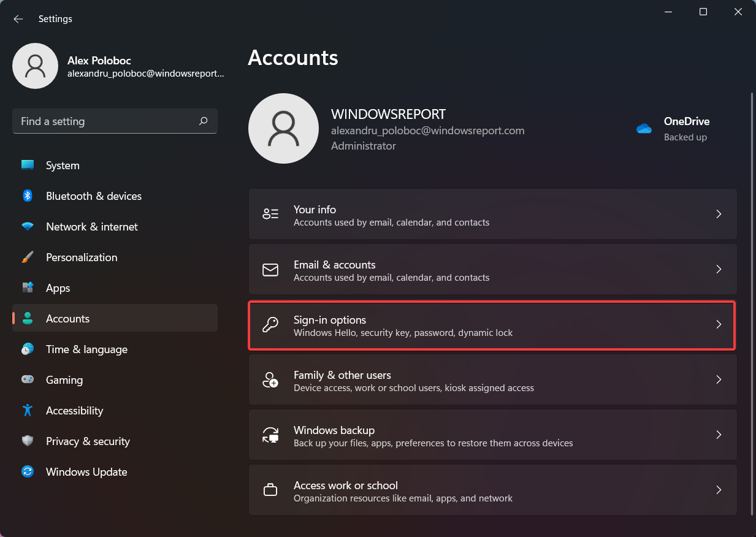Select the System gear icon in sidebar

coord(28,165)
